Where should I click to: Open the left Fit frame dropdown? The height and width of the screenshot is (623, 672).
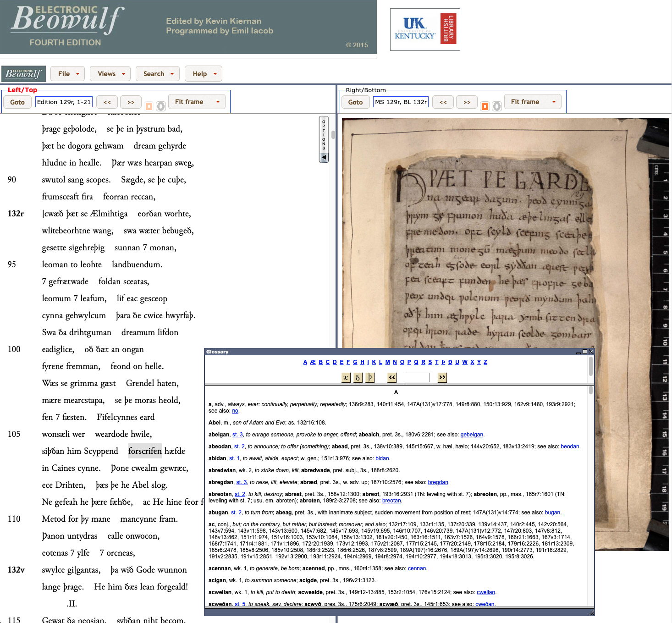[x=197, y=102]
